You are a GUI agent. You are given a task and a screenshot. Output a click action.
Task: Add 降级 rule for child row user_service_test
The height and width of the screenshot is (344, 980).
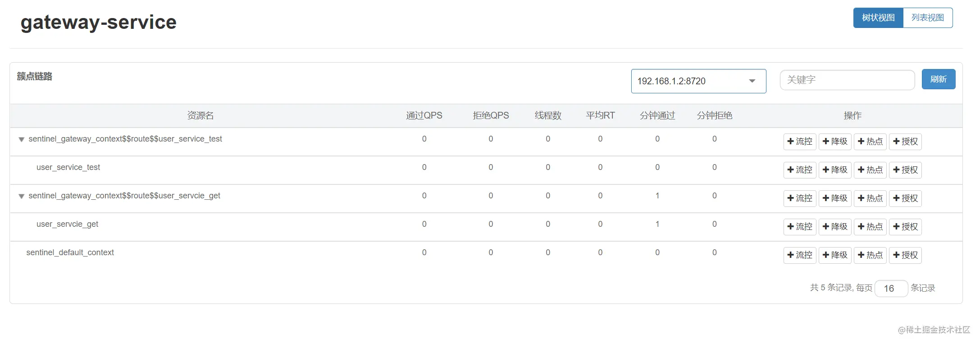click(835, 170)
